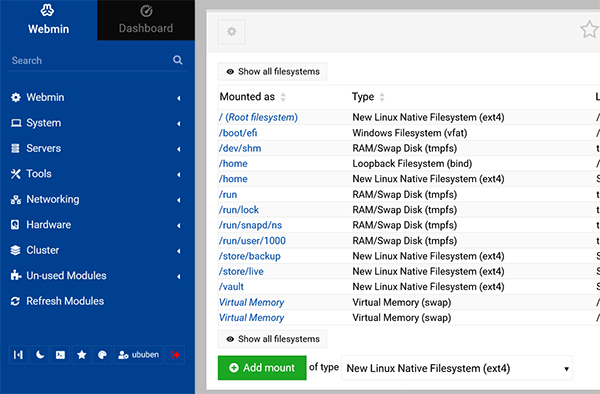Viewport: 600px width, 394px height.
Task: Click the arrow next to Servers category
Action: pyautogui.click(x=179, y=149)
